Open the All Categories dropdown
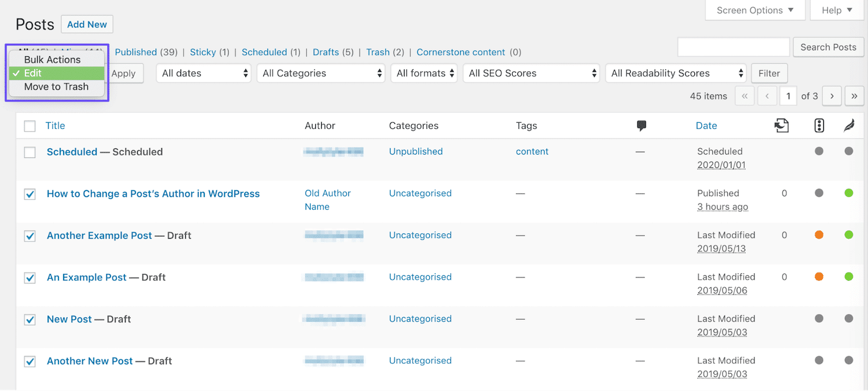868x391 pixels. click(321, 73)
